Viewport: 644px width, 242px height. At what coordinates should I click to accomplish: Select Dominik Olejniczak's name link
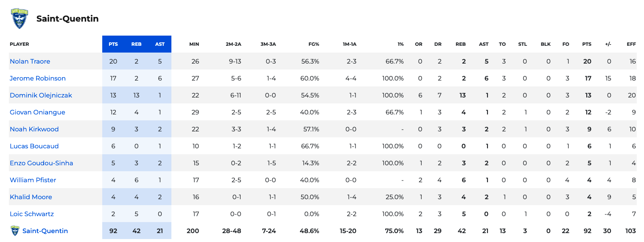(x=41, y=95)
